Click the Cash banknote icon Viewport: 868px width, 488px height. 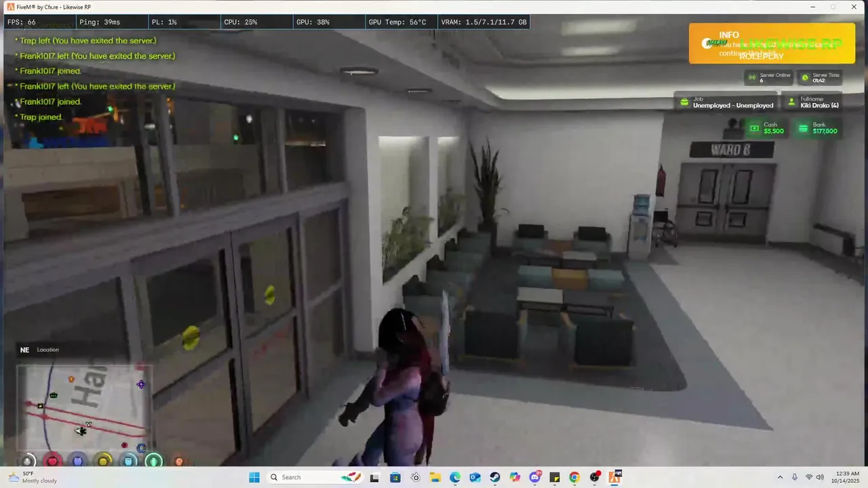pyautogui.click(x=755, y=128)
